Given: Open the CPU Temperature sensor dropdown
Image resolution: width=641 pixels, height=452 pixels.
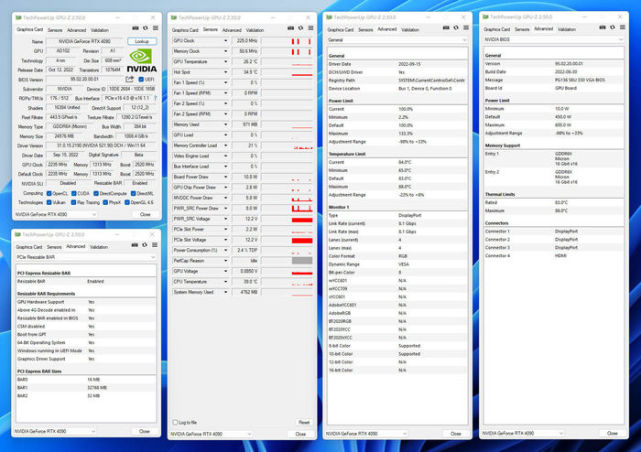Looking at the screenshot, I should point(225,282).
